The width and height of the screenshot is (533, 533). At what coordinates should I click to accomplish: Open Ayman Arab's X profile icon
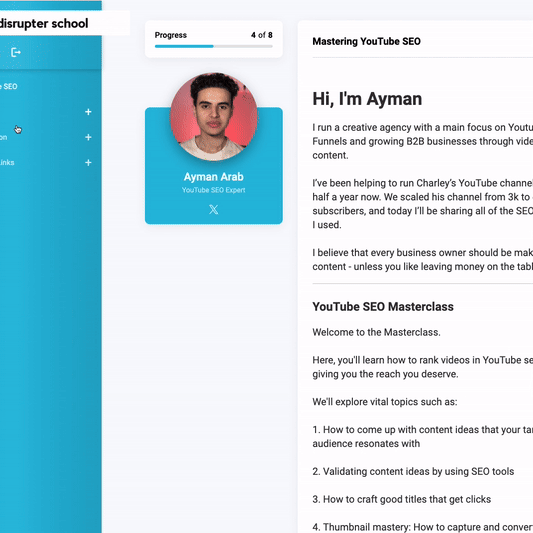(x=213, y=209)
